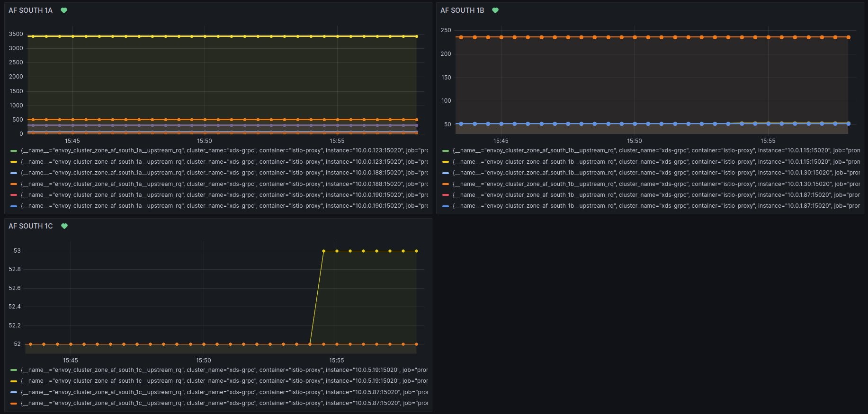
Task: Select blue series label for instance 10.0.1.87:15020
Action: coord(656,206)
